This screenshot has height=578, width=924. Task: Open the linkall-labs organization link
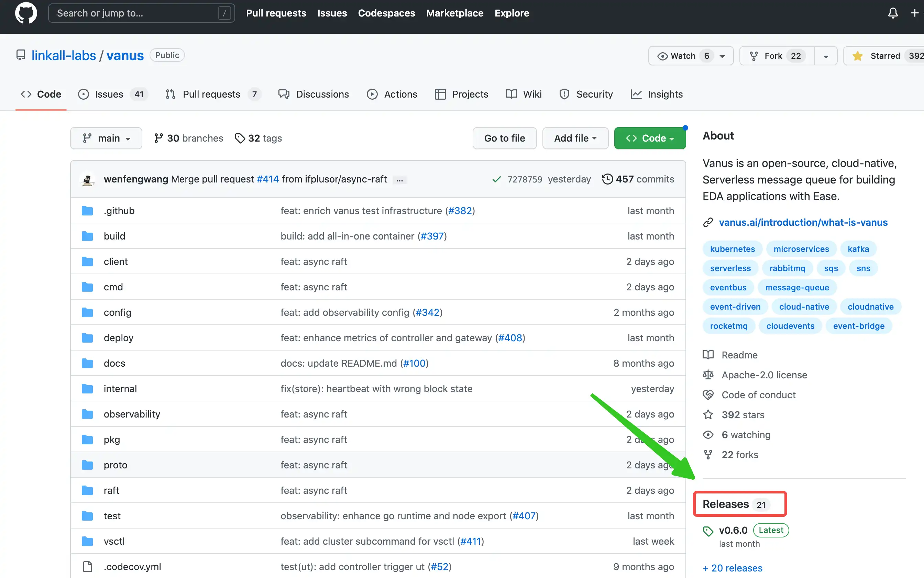(x=64, y=55)
